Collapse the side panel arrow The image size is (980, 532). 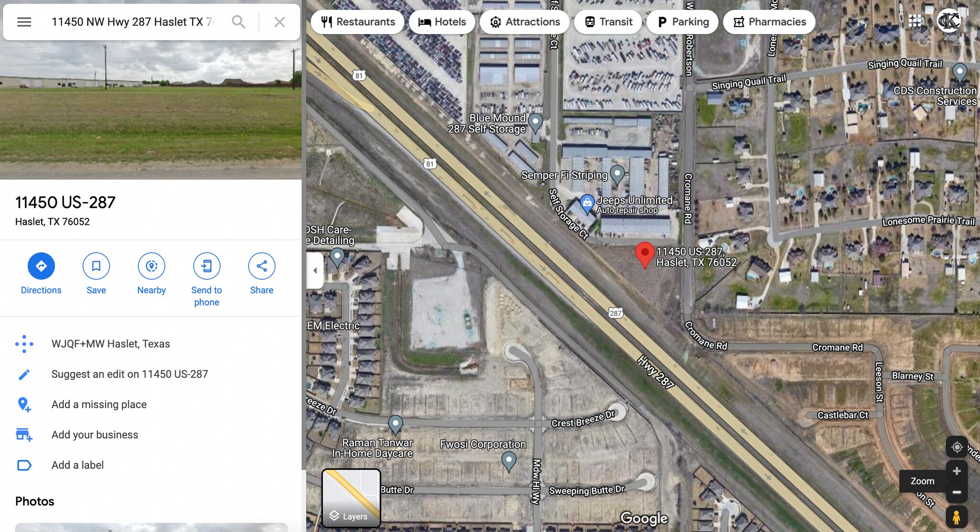pyautogui.click(x=315, y=270)
